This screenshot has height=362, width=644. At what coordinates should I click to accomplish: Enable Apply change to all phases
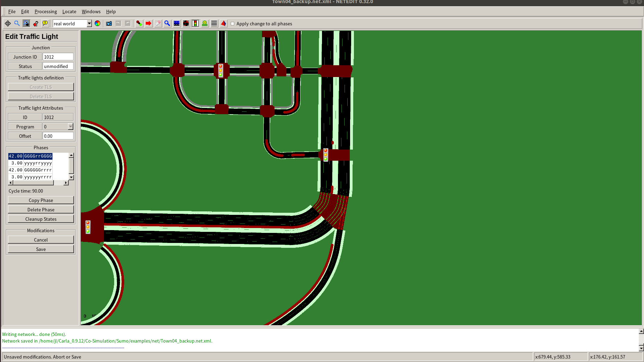(x=232, y=24)
